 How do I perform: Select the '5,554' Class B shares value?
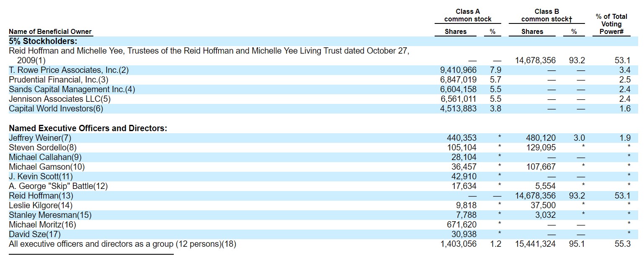point(546,186)
